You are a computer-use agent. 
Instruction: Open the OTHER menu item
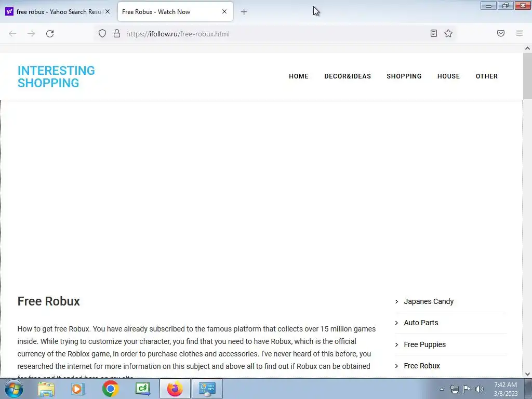486,76
